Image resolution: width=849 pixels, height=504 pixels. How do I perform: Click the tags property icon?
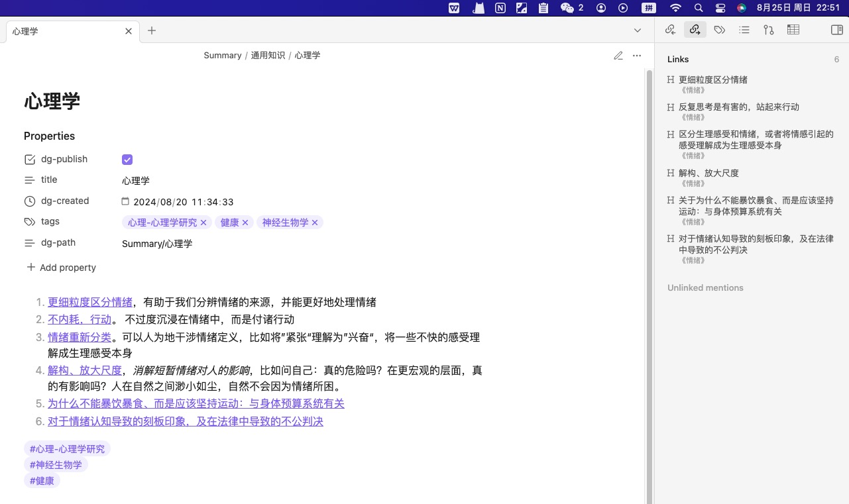[30, 222]
